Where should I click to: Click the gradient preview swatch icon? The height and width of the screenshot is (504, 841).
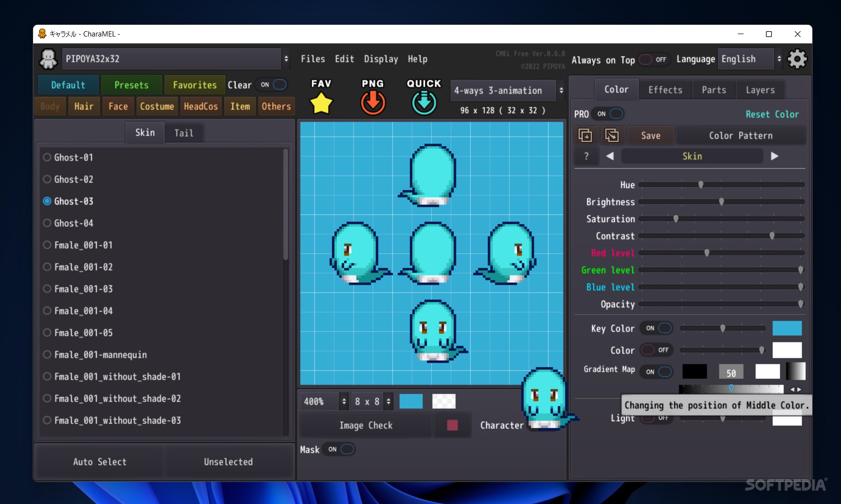(796, 371)
